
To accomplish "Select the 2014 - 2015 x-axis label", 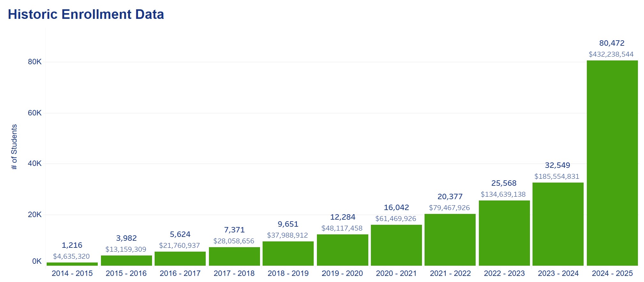I will click(x=72, y=273).
